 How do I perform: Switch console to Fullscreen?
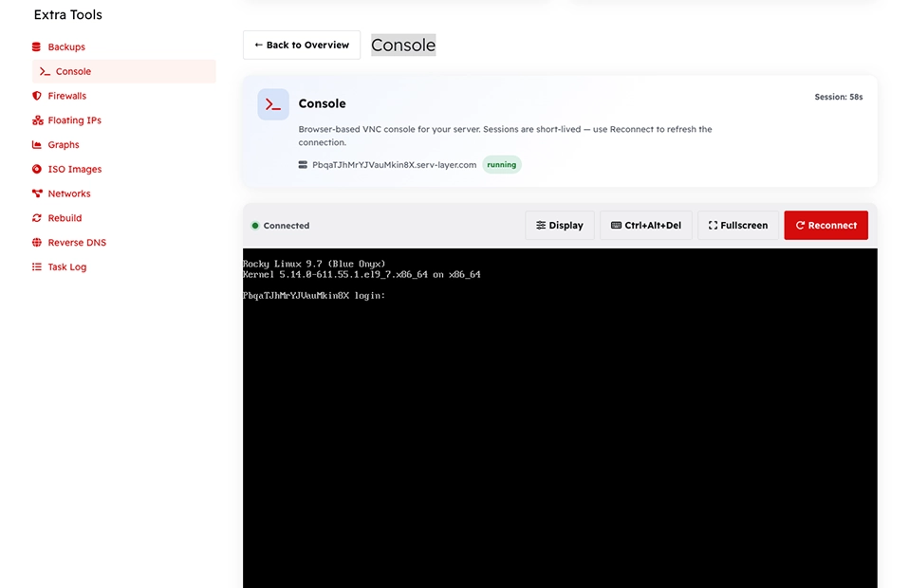pos(738,226)
